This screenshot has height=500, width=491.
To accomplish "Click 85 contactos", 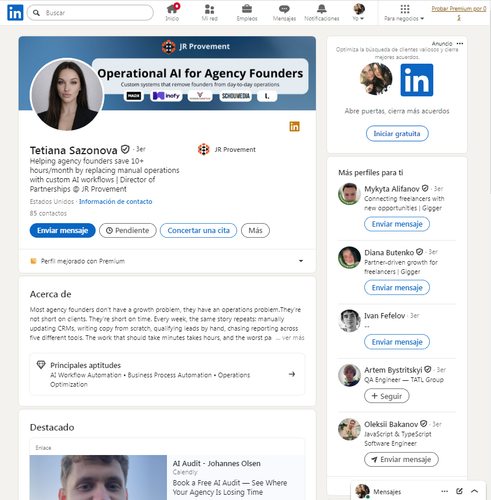I will 48,213.
